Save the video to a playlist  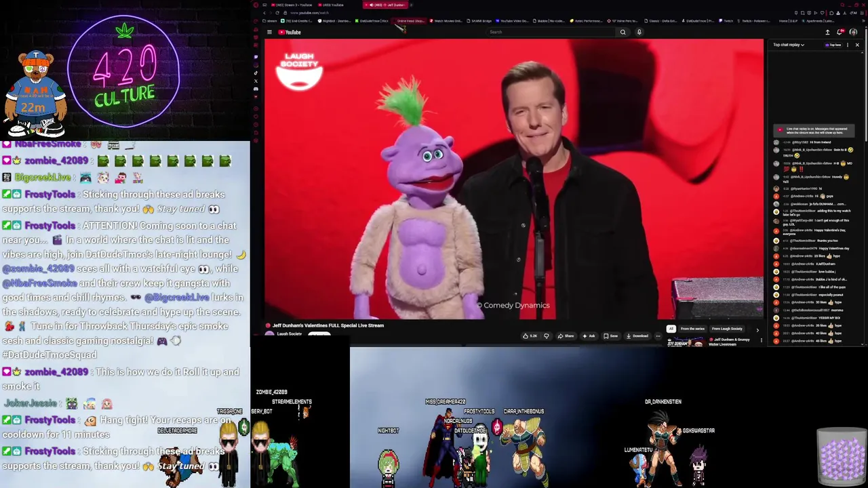611,336
